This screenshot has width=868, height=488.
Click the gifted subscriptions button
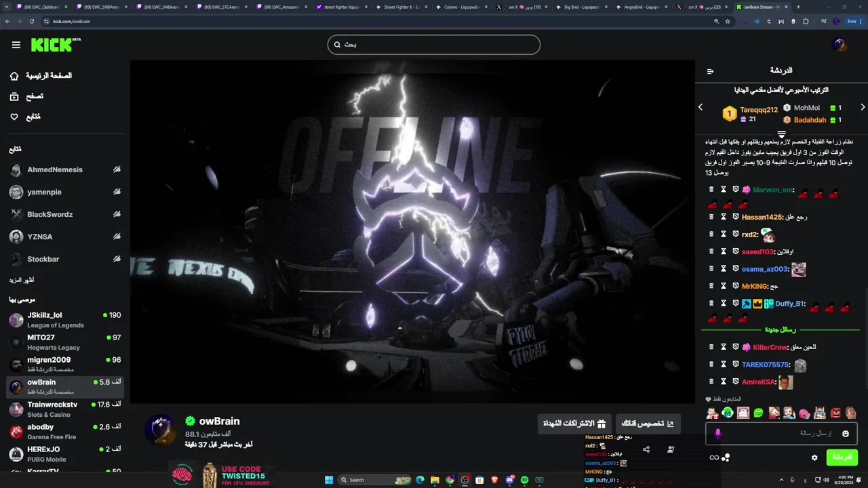coord(575,424)
